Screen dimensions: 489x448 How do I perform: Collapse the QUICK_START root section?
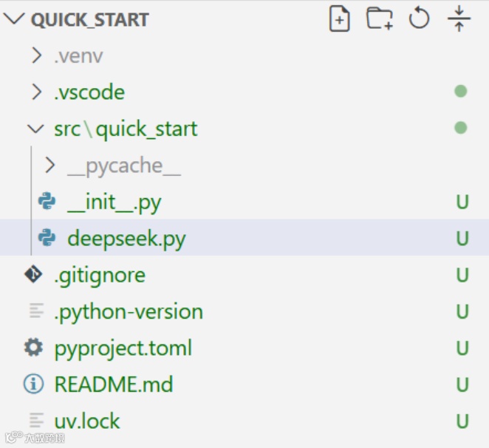pos(15,20)
